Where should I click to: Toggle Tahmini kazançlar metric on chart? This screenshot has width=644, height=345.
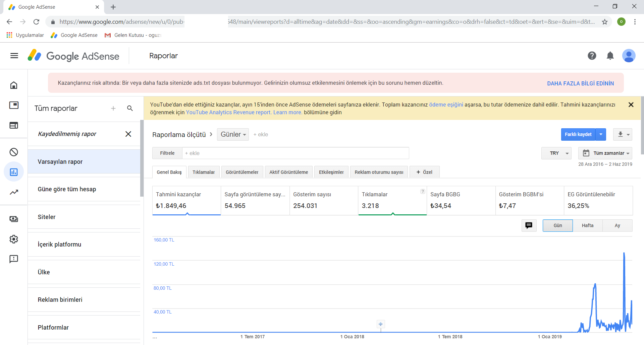click(x=186, y=200)
